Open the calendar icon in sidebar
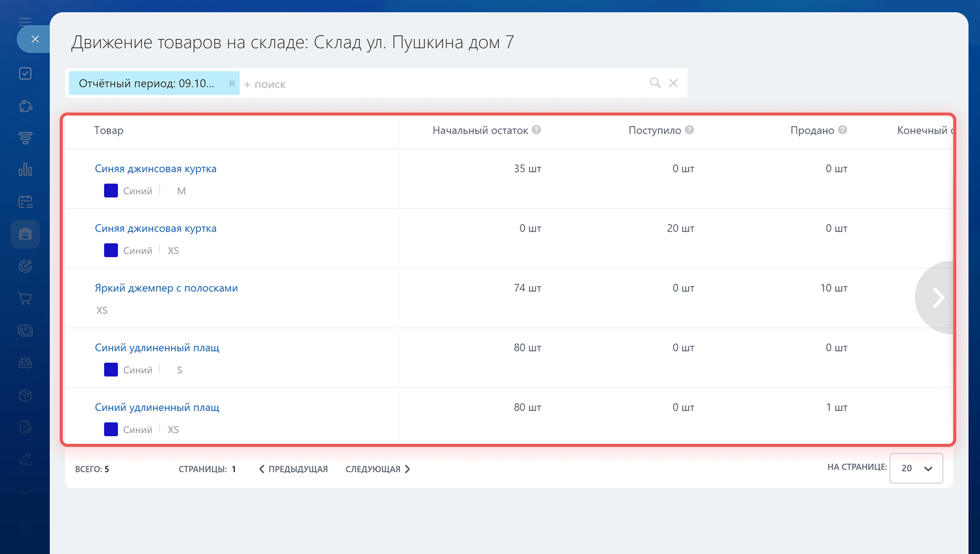 (25, 202)
